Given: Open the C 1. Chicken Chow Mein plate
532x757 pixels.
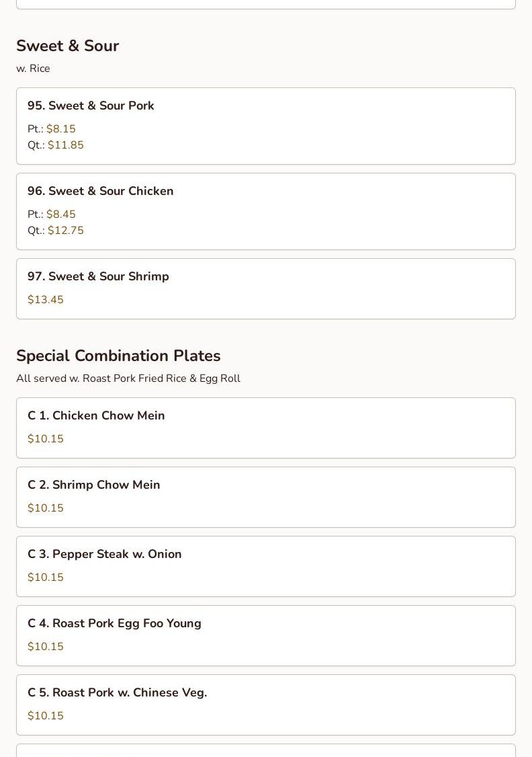Looking at the screenshot, I should [x=266, y=428].
